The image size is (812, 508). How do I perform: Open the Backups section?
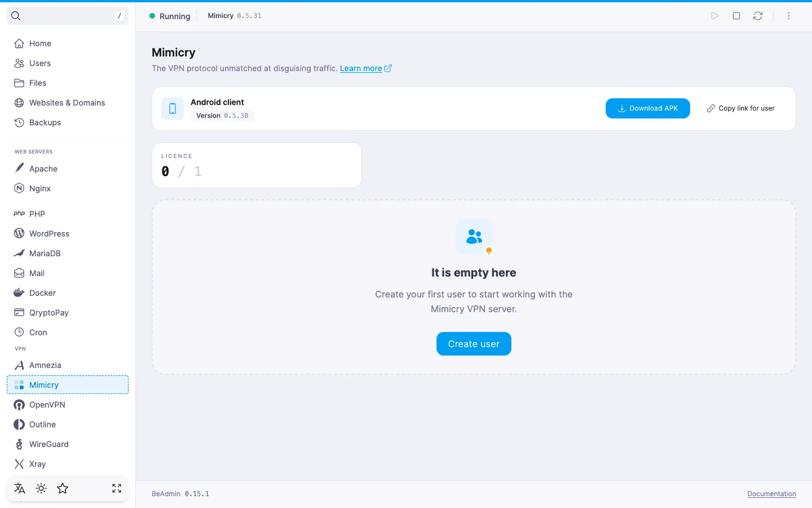coord(68,122)
